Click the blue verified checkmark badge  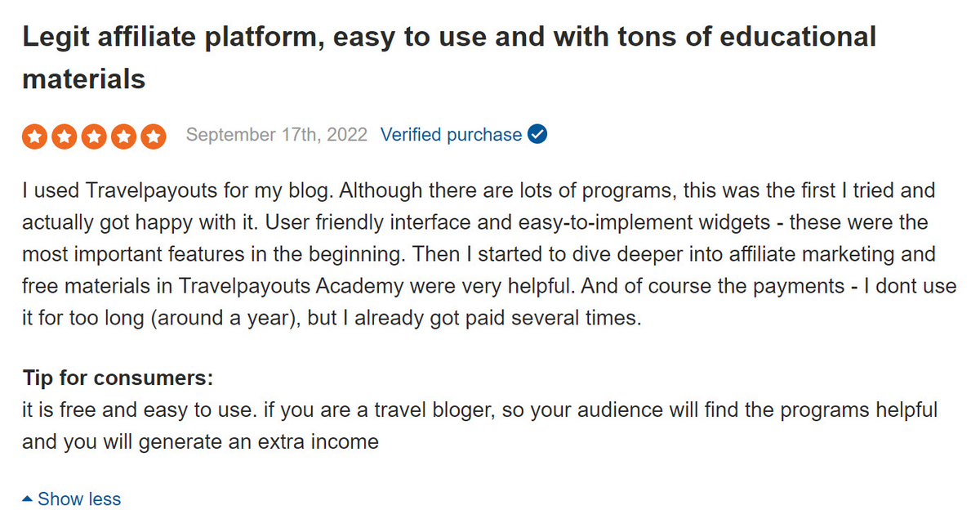point(537,135)
